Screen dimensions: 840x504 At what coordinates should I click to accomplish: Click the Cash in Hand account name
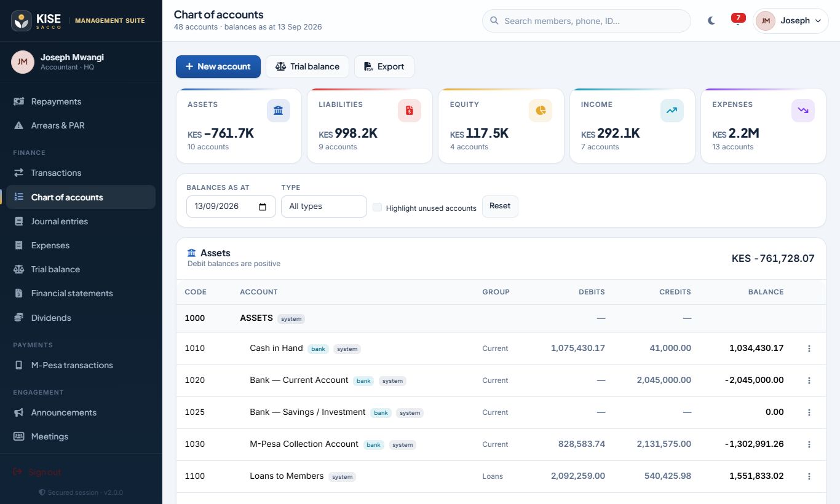[x=276, y=348]
